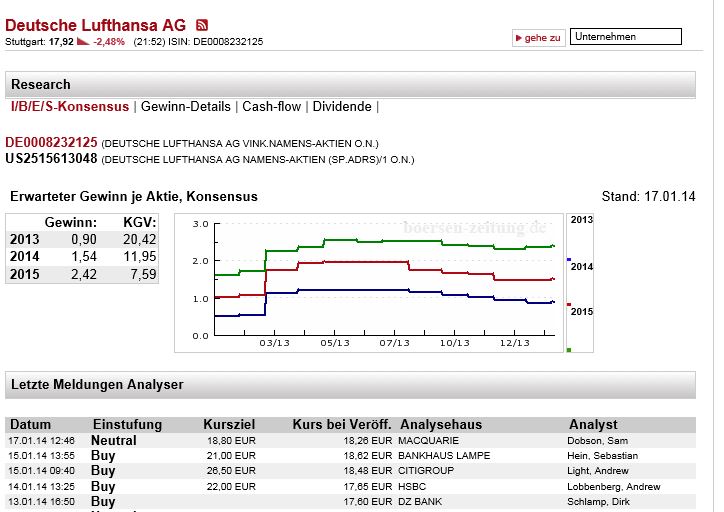Click the red legend marker for 2014
Image resolution: width=724 pixels, height=512 pixels.
point(569,304)
